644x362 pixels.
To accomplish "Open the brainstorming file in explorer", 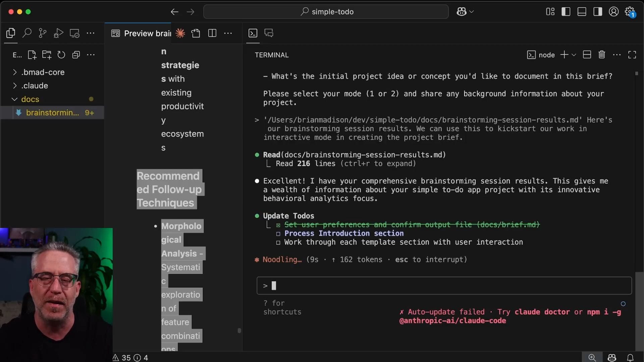I will [53, 113].
